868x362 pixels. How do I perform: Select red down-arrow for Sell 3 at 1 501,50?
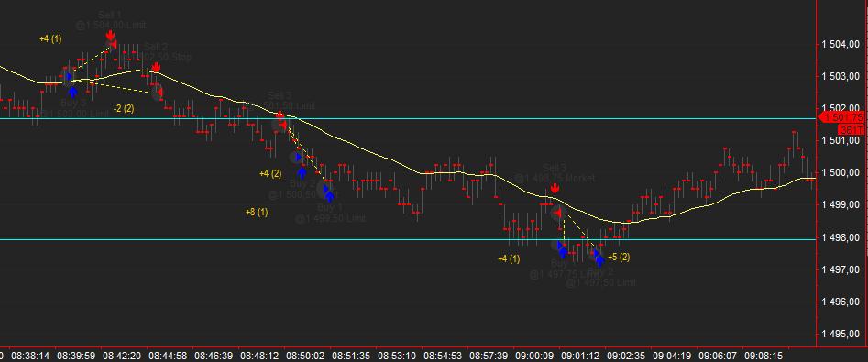coord(280,115)
